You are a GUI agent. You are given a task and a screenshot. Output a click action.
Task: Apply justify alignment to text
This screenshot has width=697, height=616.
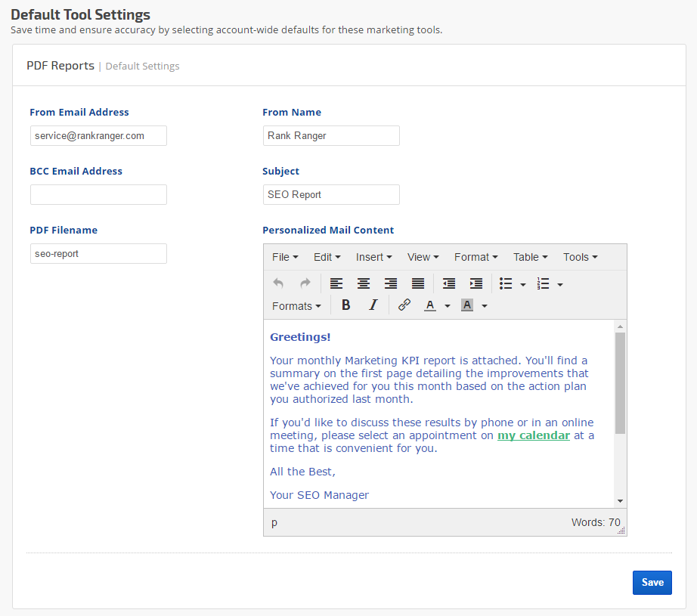[x=418, y=283]
